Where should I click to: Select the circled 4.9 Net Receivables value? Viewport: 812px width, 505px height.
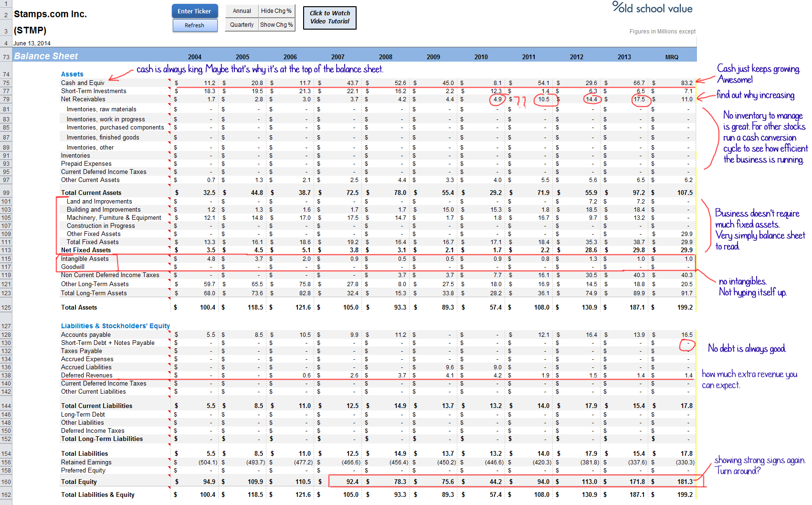497,99
